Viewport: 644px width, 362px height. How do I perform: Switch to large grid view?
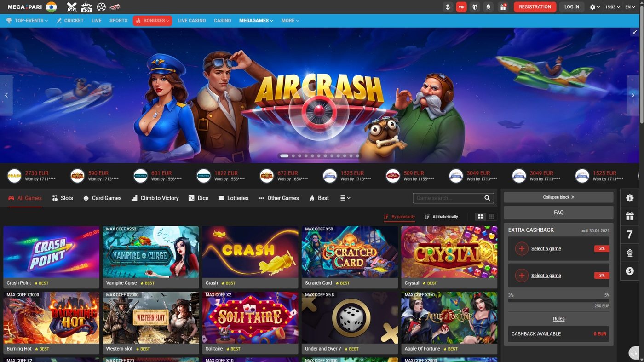click(x=480, y=217)
